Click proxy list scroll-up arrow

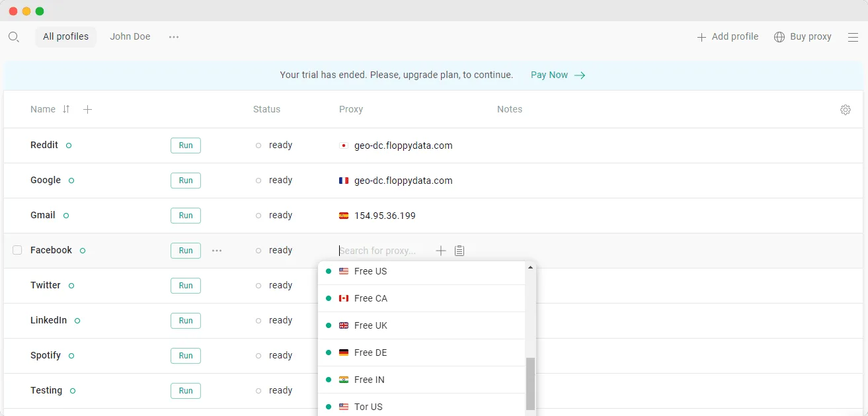coord(530,267)
